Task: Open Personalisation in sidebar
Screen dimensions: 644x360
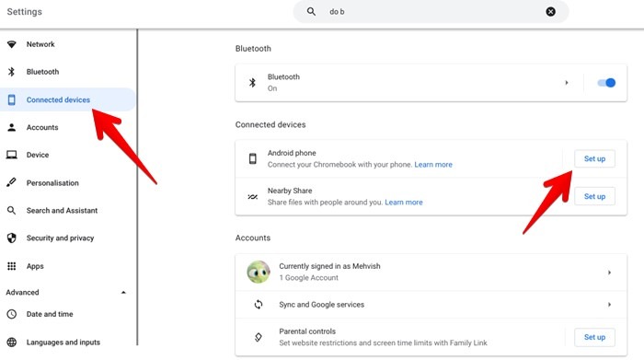Action: (x=52, y=182)
